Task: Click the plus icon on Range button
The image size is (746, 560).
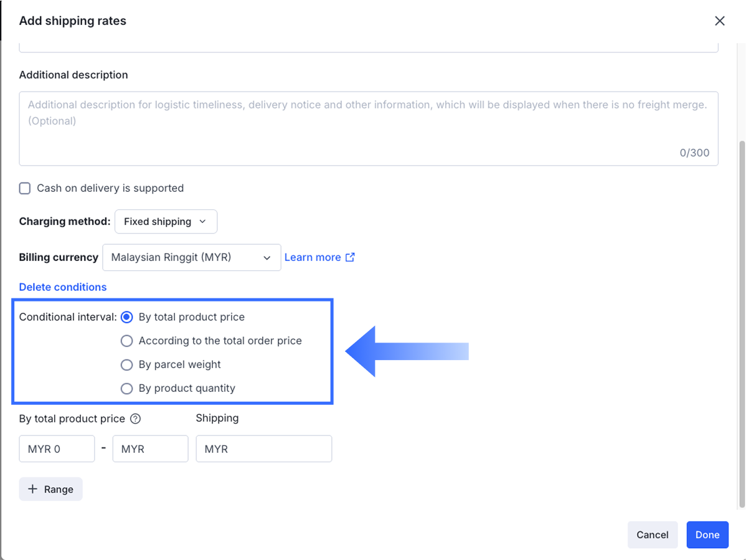Action: (33, 489)
